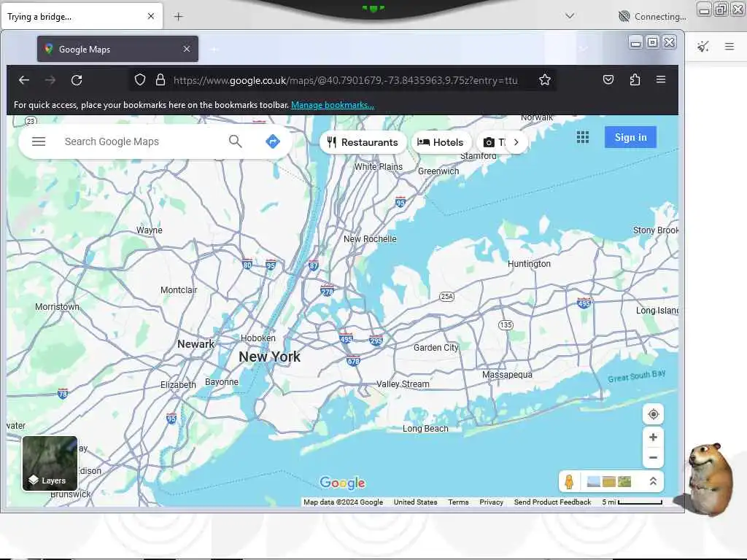Viewport: 747px width, 560px height.
Task: Expand the imagery strip with double chevron
Action: click(x=653, y=481)
